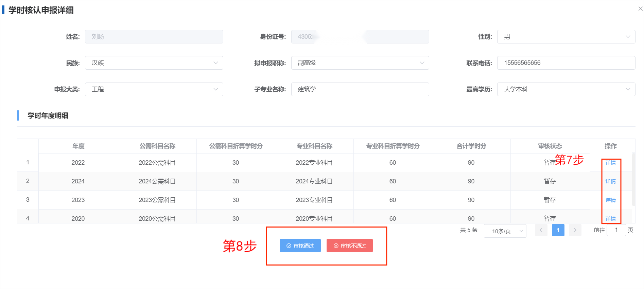Expand the 最高学历 dropdown
This screenshot has width=644, height=289.
click(x=566, y=89)
